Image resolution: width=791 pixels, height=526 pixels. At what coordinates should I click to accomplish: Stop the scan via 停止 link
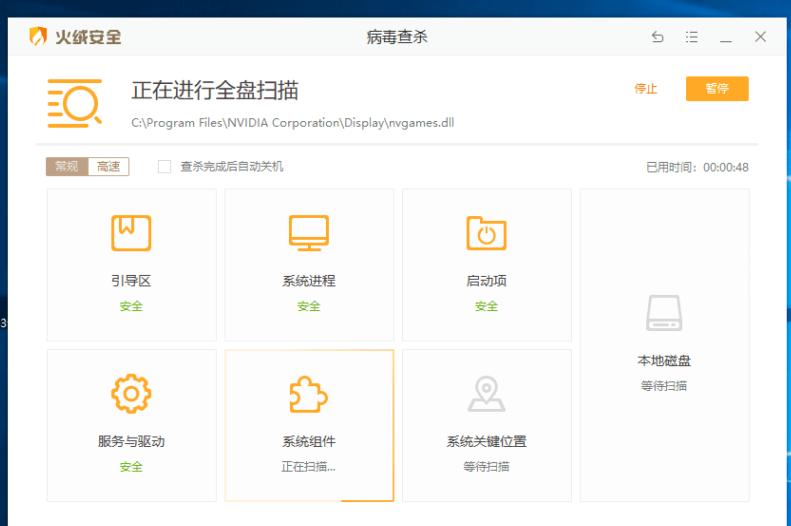click(x=646, y=89)
